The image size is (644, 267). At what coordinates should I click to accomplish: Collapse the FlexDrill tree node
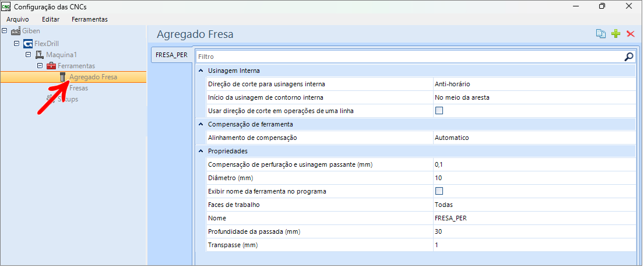point(17,43)
